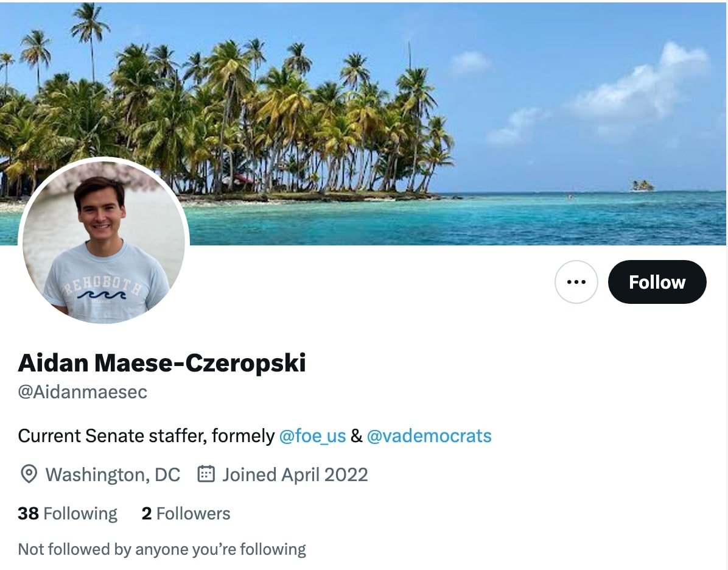Click the calendar icon beside join date
This screenshot has height=570, width=728.
tap(206, 474)
